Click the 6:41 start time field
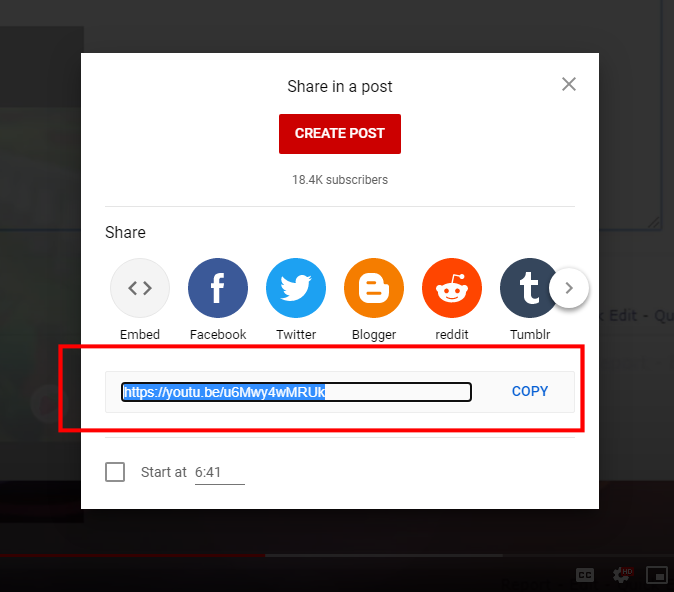 tap(220, 472)
